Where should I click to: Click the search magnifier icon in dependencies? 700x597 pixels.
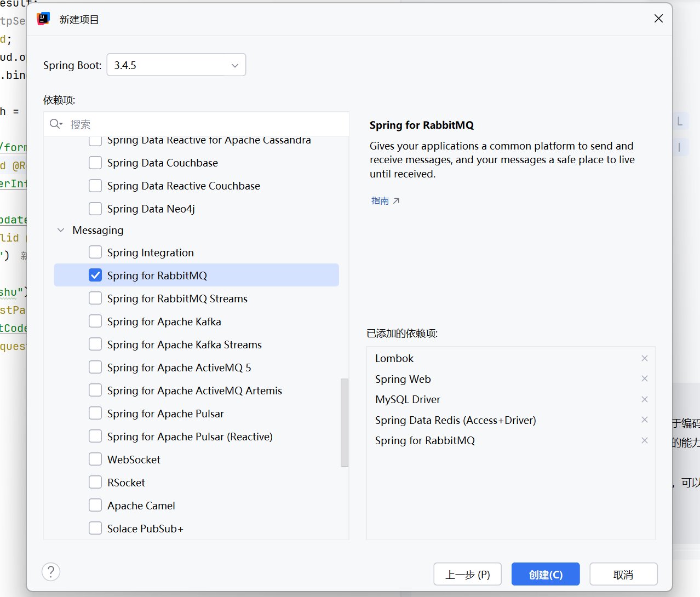tap(55, 124)
